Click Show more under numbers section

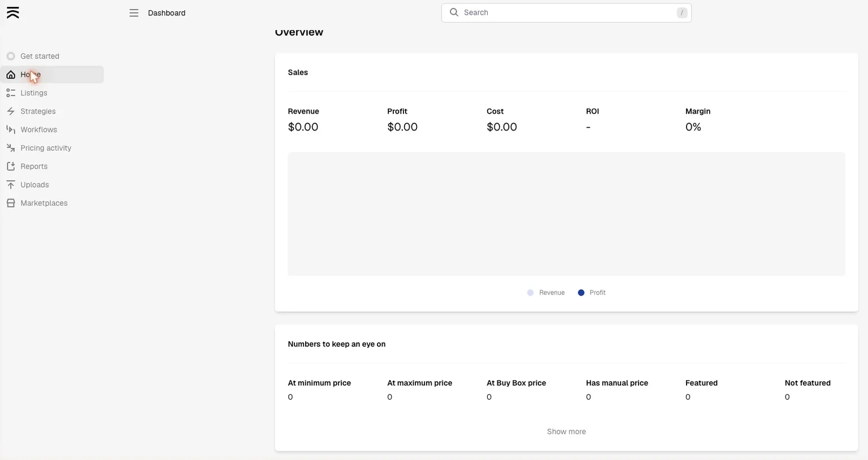[x=566, y=432]
